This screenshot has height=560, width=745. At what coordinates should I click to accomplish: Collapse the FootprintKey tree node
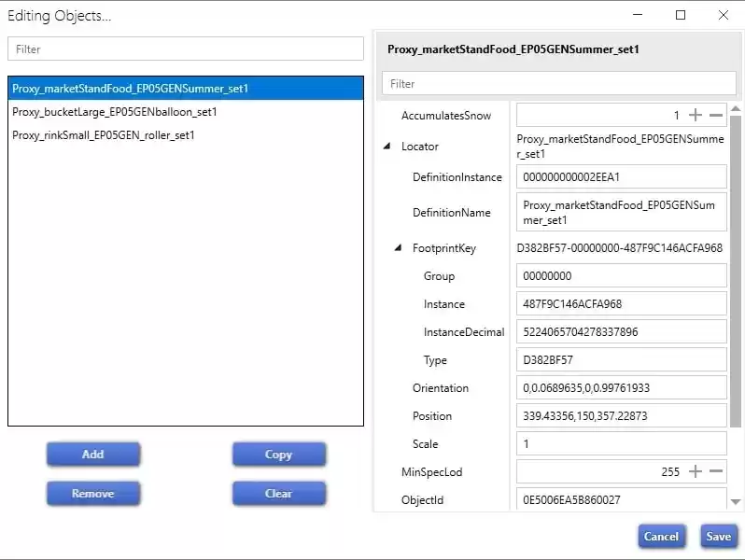[400, 248]
